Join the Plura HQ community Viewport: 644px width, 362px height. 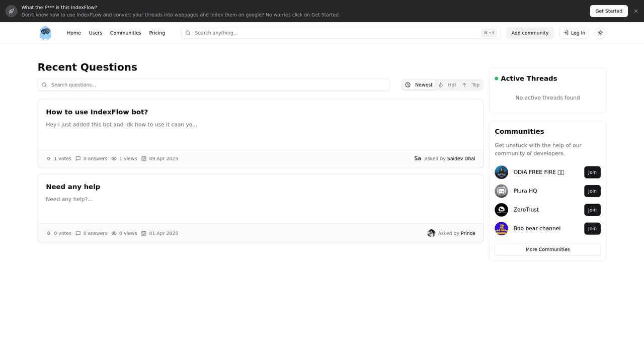(x=592, y=191)
